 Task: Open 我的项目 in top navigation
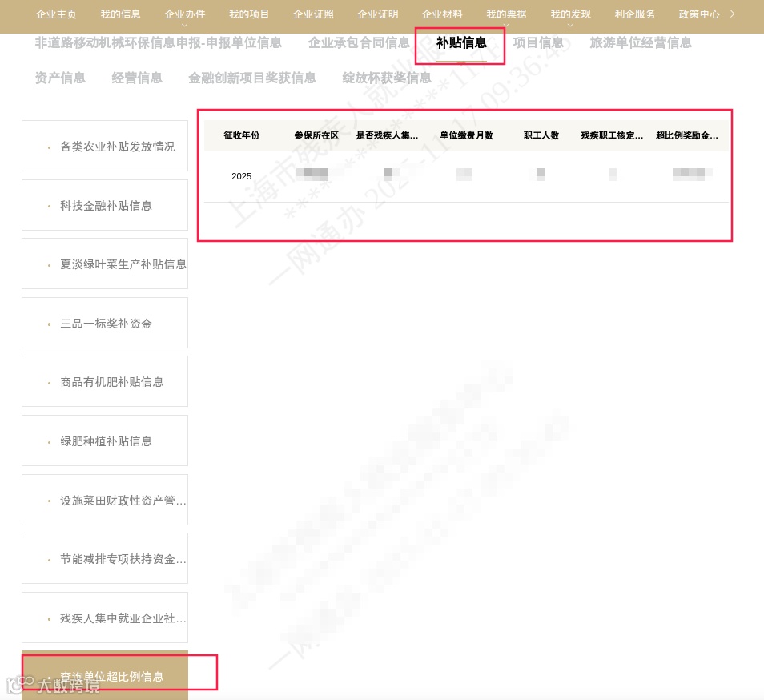click(x=249, y=14)
